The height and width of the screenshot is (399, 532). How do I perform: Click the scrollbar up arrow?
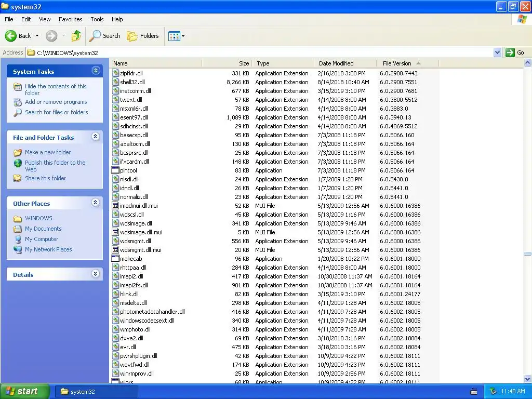(x=528, y=63)
